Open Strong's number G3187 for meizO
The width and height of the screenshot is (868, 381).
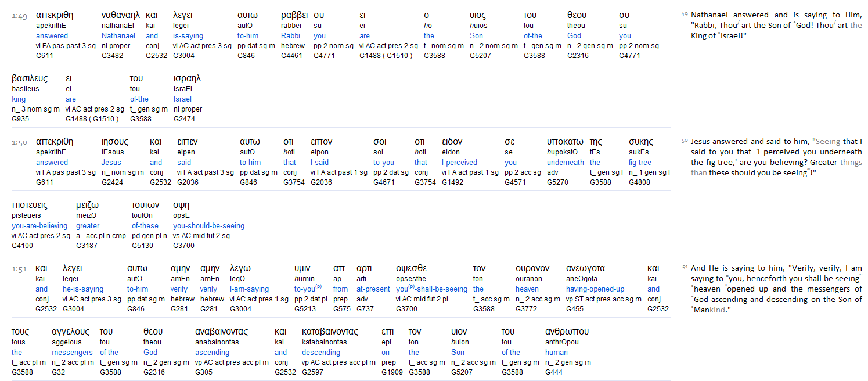point(88,246)
